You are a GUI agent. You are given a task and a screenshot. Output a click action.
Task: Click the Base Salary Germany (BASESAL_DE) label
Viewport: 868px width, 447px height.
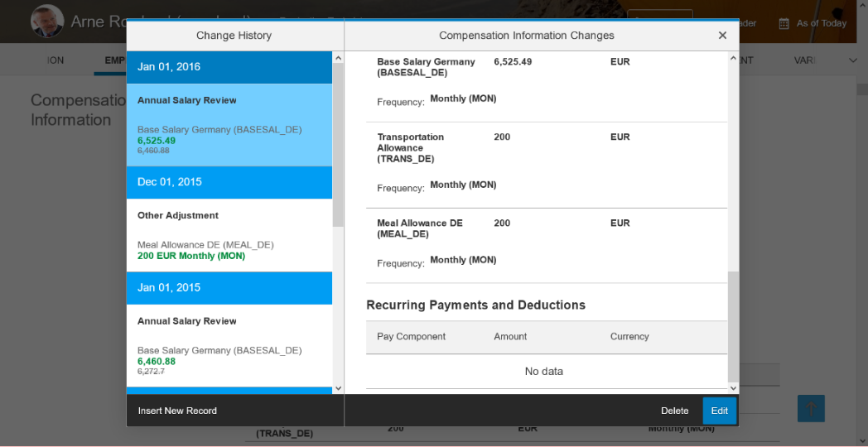[x=427, y=67]
